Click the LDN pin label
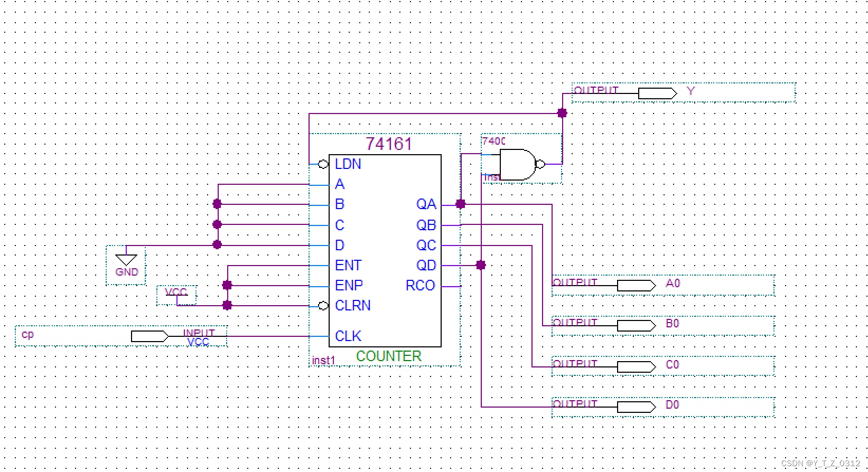 (x=348, y=164)
